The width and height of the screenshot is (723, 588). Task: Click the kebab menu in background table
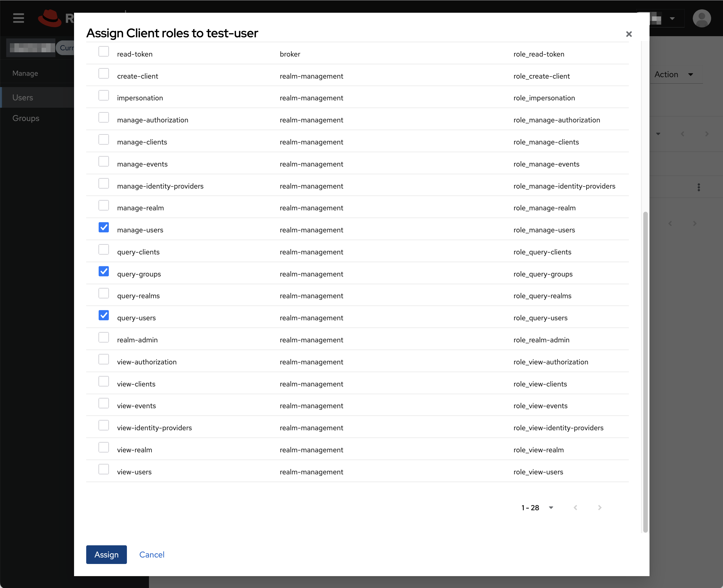coord(699,187)
